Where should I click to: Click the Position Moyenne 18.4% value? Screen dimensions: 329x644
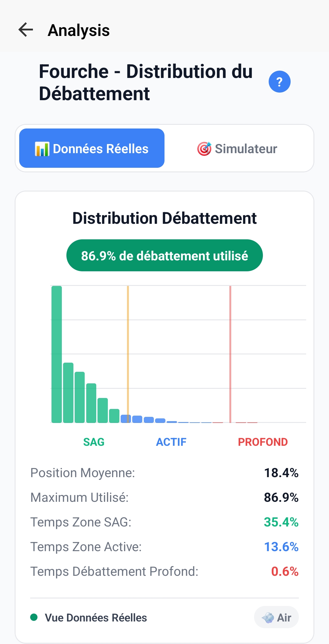[x=281, y=473]
